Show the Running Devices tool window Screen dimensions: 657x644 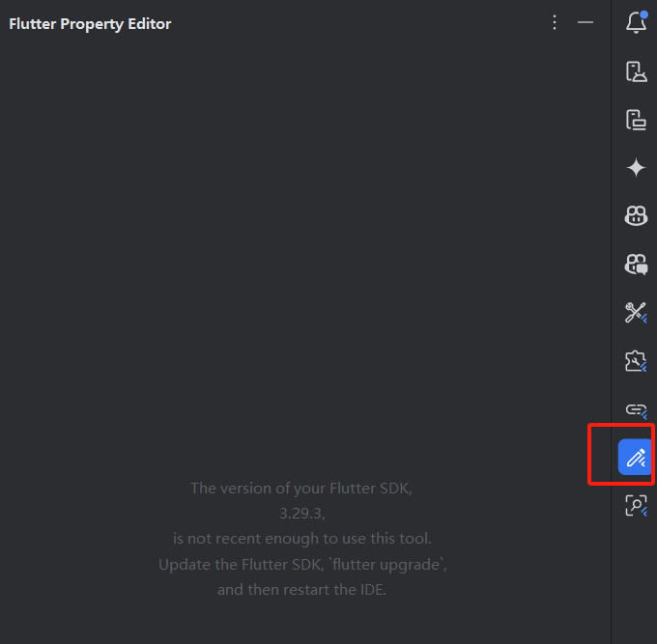tap(636, 120)
